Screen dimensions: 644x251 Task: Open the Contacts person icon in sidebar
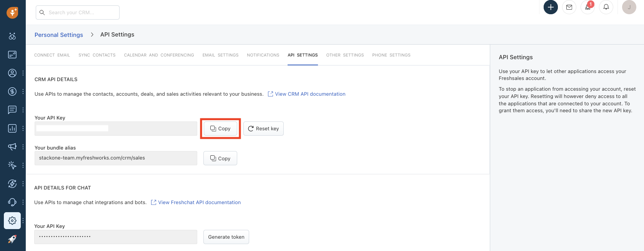coord(12,73)
